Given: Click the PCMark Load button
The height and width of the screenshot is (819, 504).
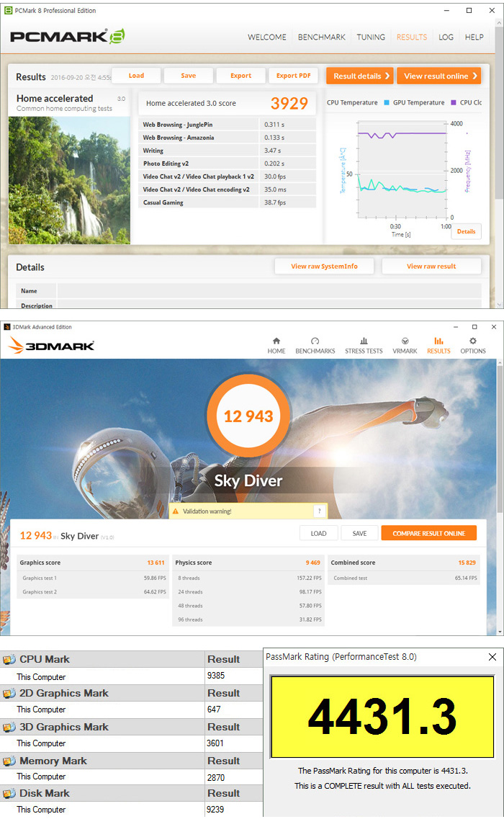Looking at the screenshot, I should (x=136, y=76).
